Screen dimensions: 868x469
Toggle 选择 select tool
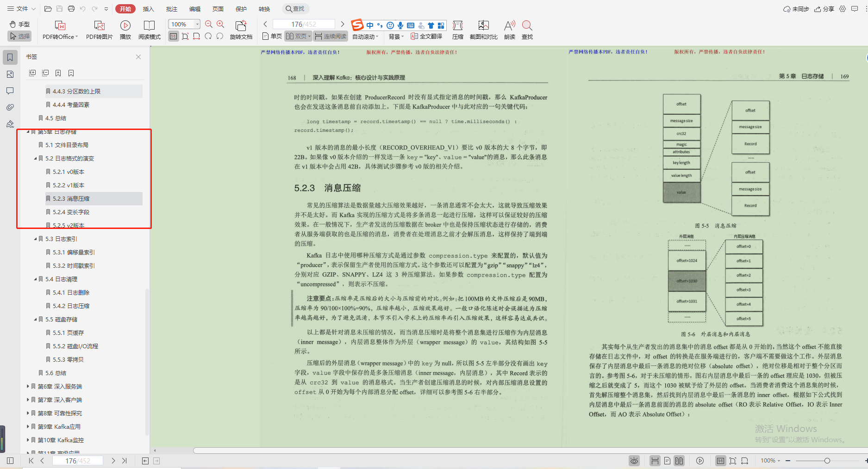(19, 36)
